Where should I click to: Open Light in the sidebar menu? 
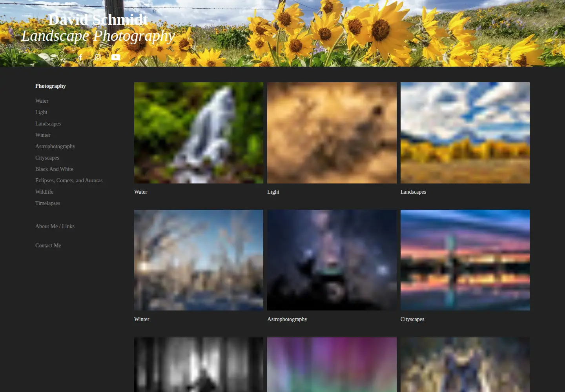(x=41, y=112)
